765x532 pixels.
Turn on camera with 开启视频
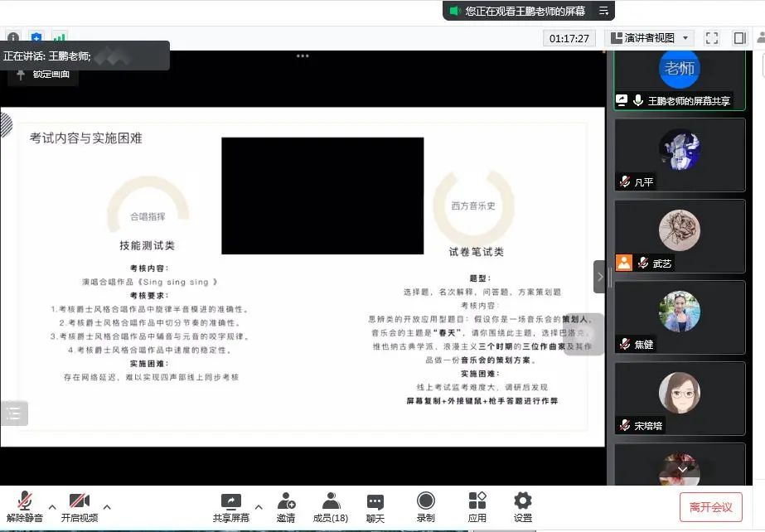(x=79, y=506)
